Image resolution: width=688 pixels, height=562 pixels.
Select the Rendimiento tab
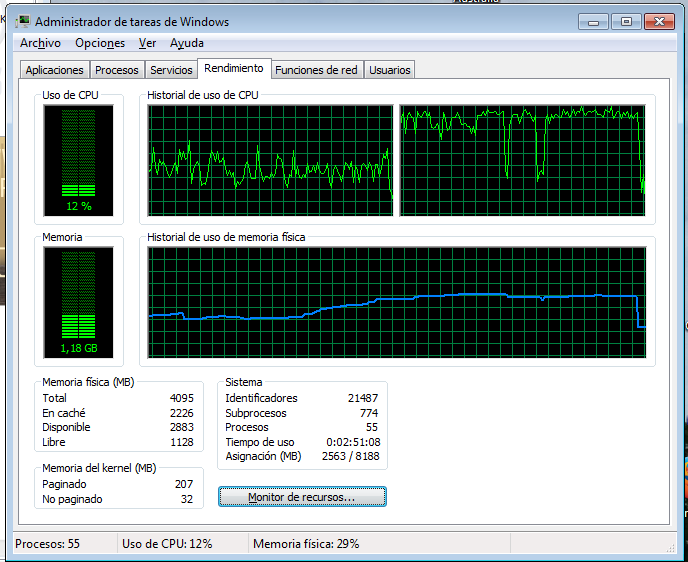point(234,69)
